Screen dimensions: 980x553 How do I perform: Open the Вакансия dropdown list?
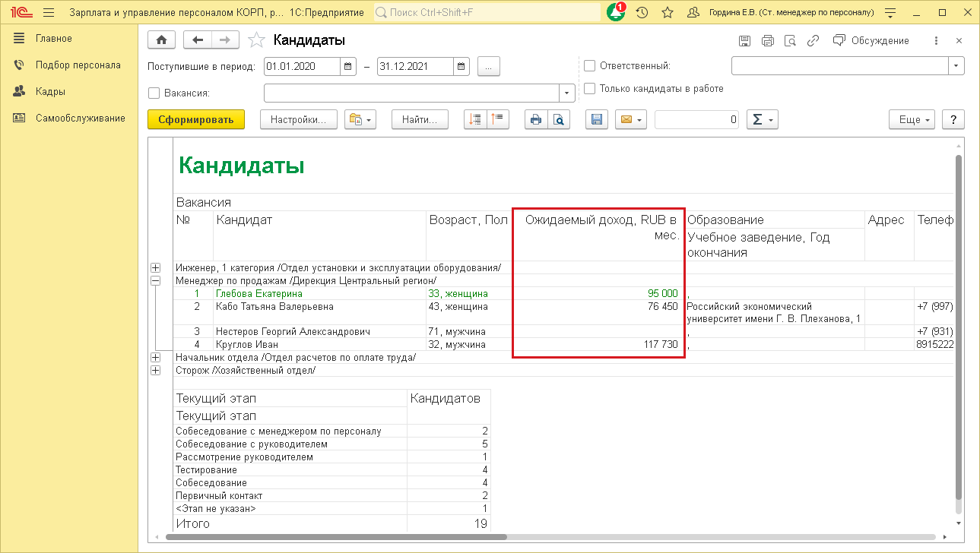(x=568, y=93)
